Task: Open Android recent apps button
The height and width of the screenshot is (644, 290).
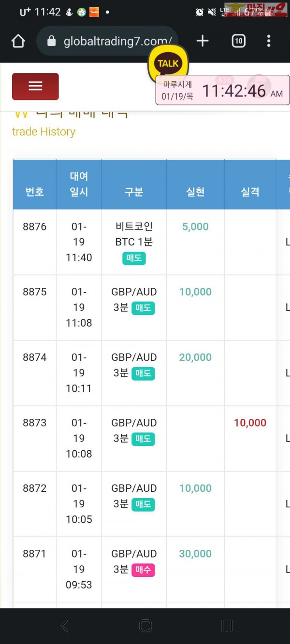Action: click(x=226, y=626)
